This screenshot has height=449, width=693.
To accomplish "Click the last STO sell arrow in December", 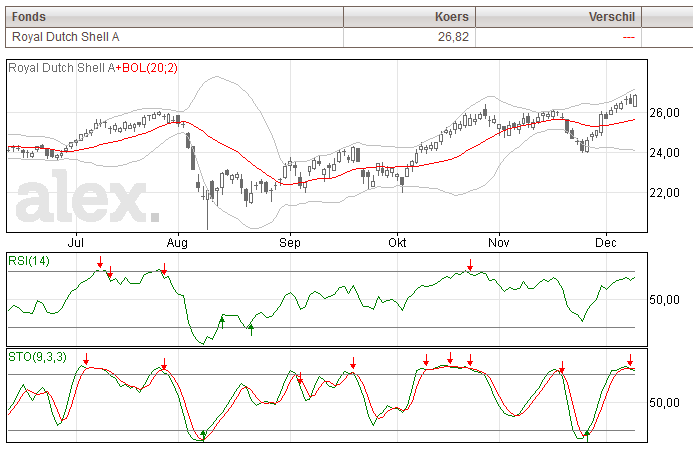I will pyautogui.click(x=630, y=360).
